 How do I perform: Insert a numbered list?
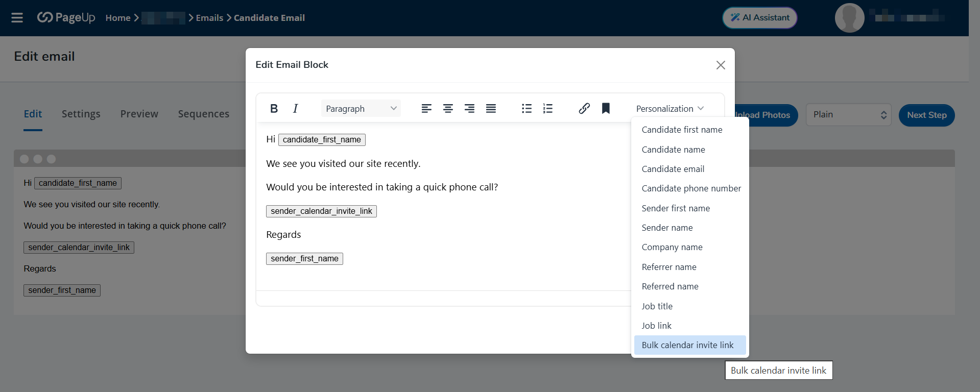[x=548, y=109]
